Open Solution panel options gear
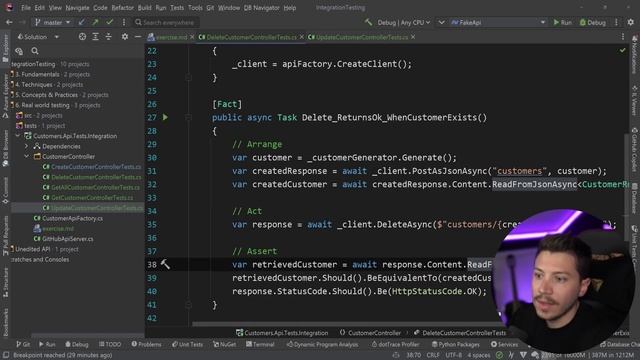 coord(125,37)
